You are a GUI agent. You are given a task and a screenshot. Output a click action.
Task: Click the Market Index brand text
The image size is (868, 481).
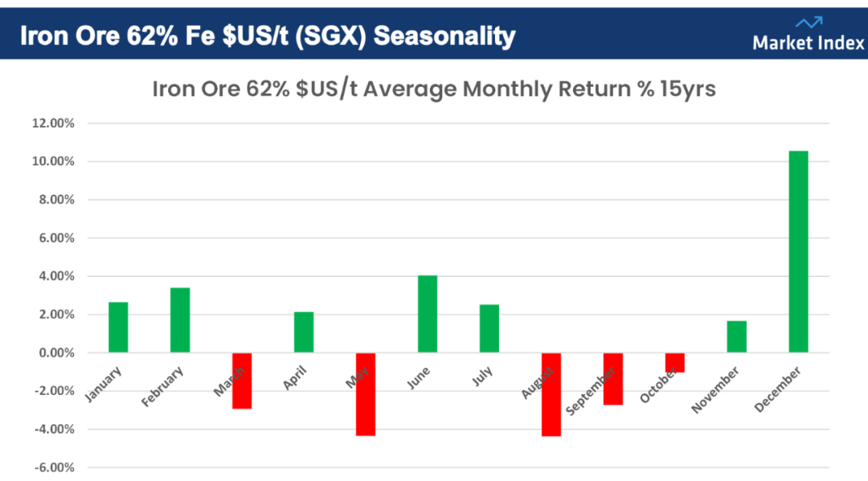[x=808, y=43]
